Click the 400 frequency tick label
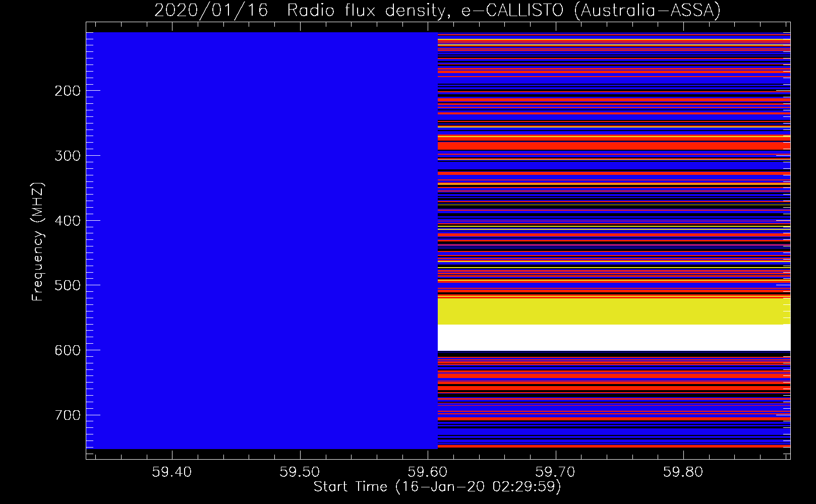The height and width of the screenshot is (504, 816). [67, 221]
